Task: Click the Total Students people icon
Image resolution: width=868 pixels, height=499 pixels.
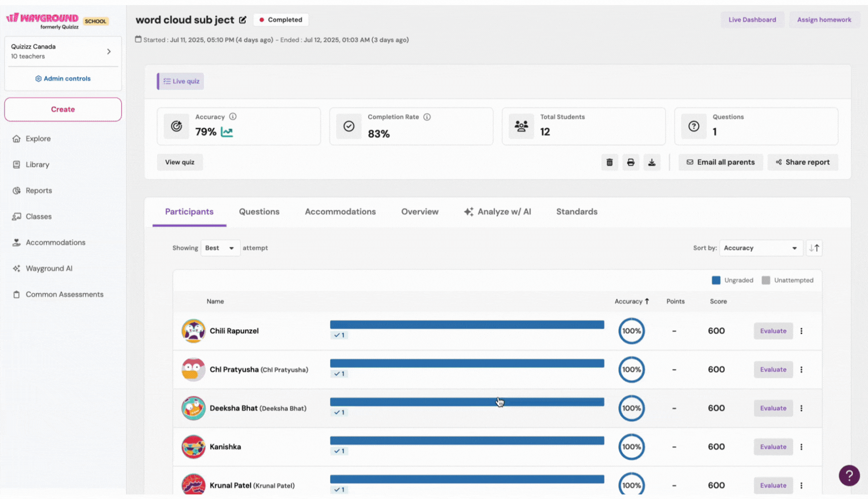Action: [521, 126]
